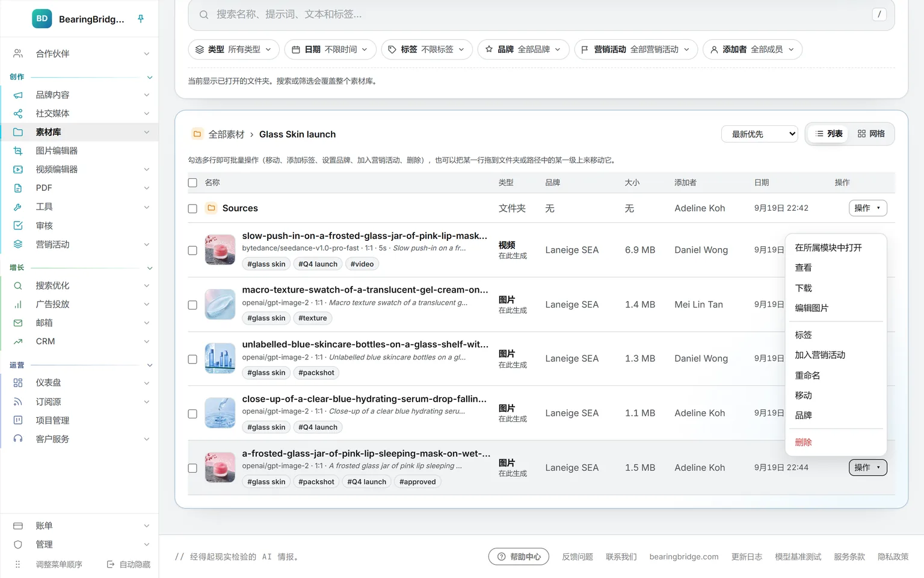Screen dimensions: 924x578
Task: Open the 标签 不限标签 filter dropdown
Action: coord(427,49)
